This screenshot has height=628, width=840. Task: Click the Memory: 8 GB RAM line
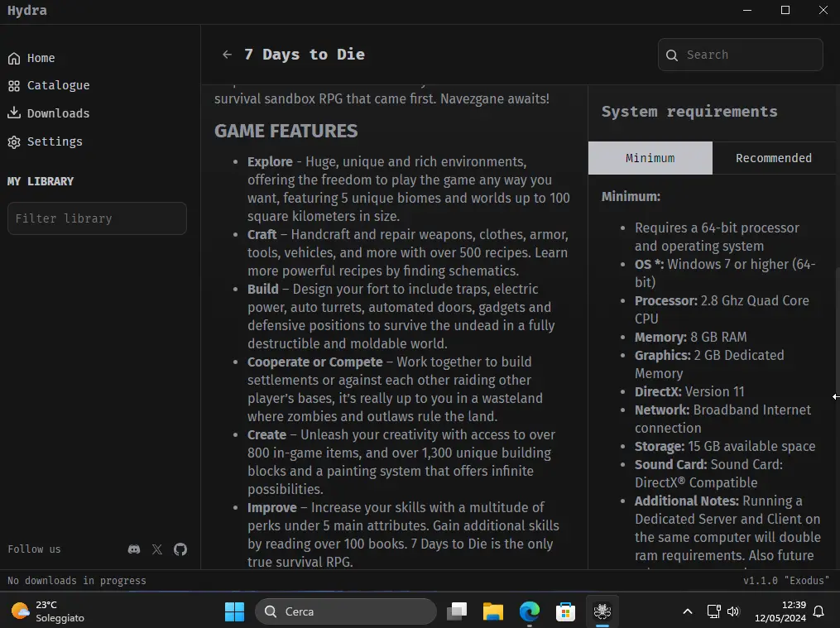(690, 338)
